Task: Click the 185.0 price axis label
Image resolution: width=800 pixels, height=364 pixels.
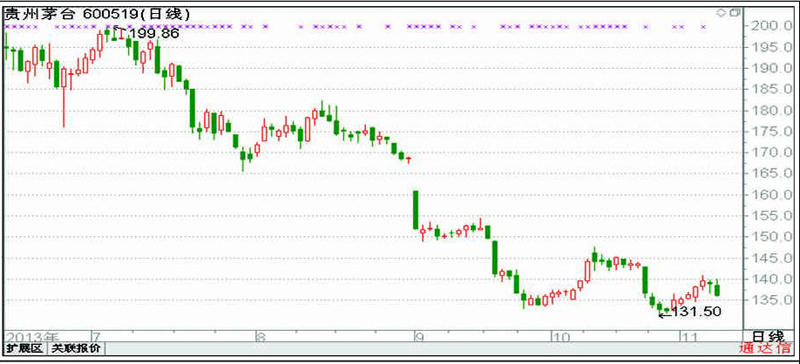Action: pos(771,89)
